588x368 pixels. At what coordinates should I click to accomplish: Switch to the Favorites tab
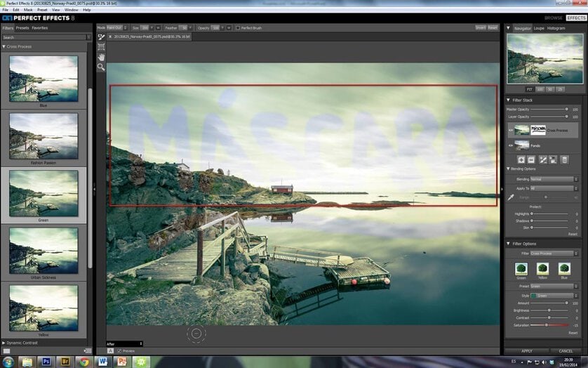pos(40,28)
